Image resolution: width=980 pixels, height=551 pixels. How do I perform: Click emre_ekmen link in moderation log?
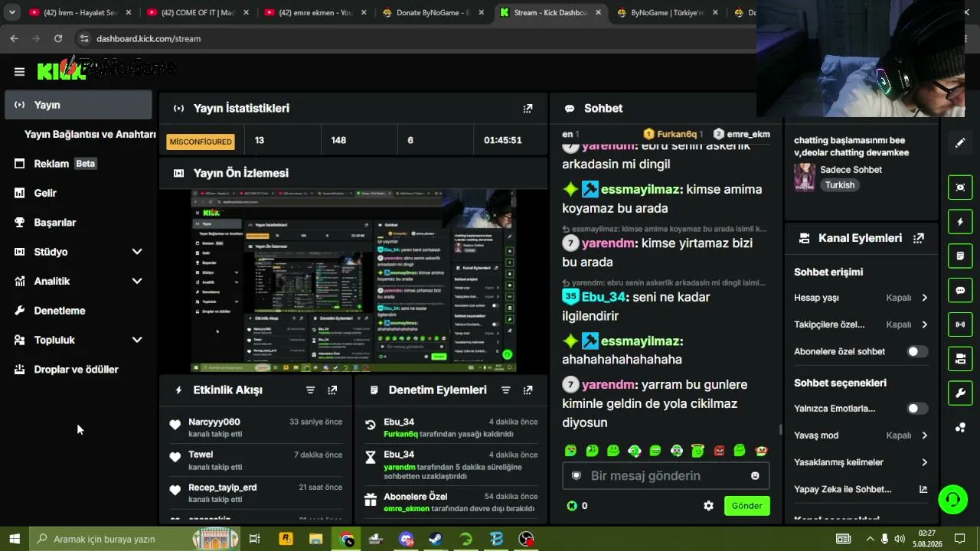pos(407,509)
